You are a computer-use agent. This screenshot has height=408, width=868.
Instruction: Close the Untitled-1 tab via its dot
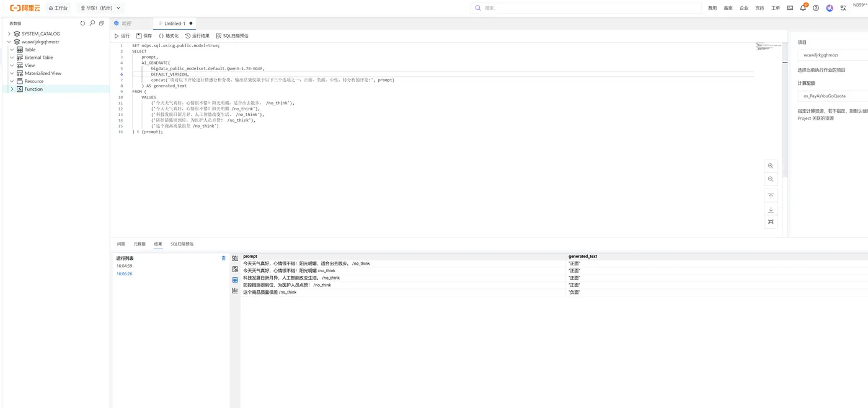[191, 24]
